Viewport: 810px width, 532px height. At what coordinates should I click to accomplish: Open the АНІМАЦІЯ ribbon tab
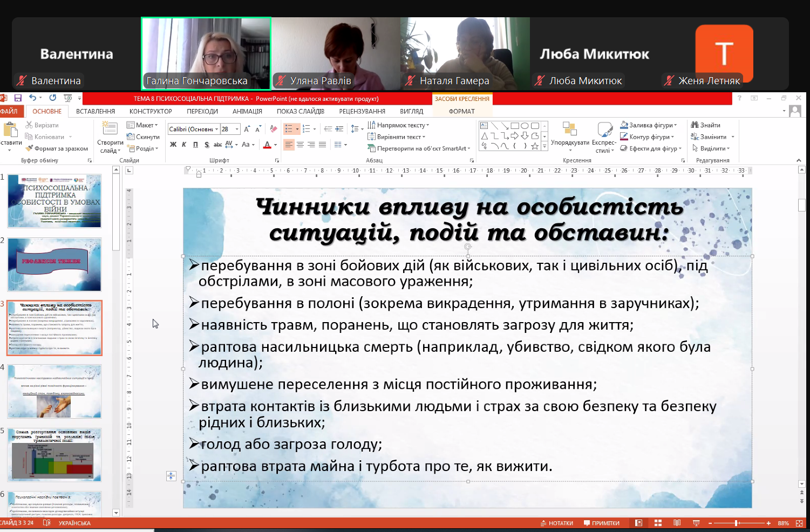(247, 111)
